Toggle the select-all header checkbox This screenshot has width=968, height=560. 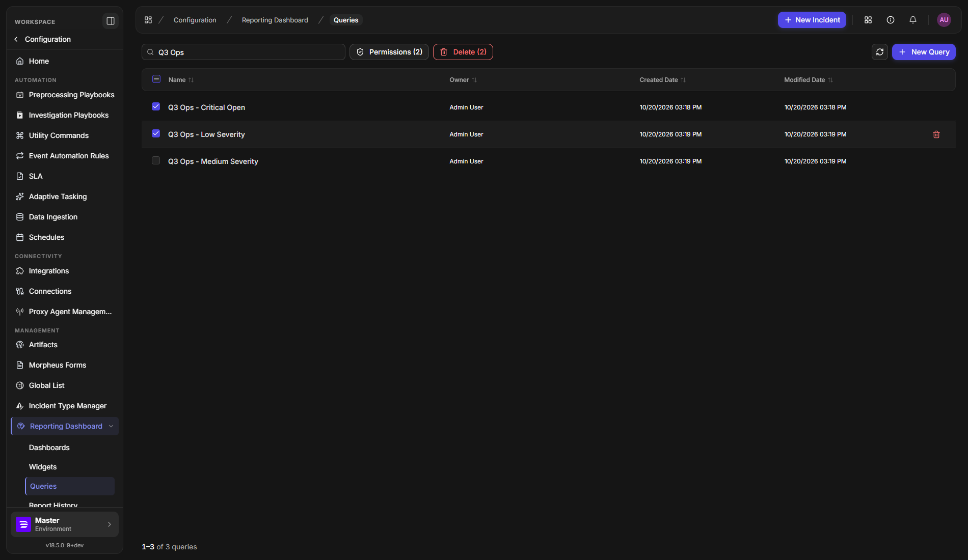[156, 79]
